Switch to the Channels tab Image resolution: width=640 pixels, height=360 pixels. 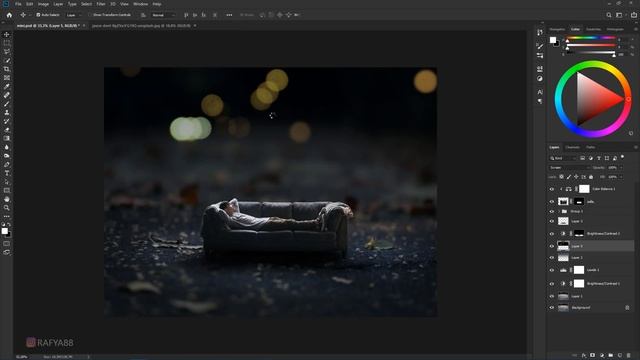(x=572, y=147)
